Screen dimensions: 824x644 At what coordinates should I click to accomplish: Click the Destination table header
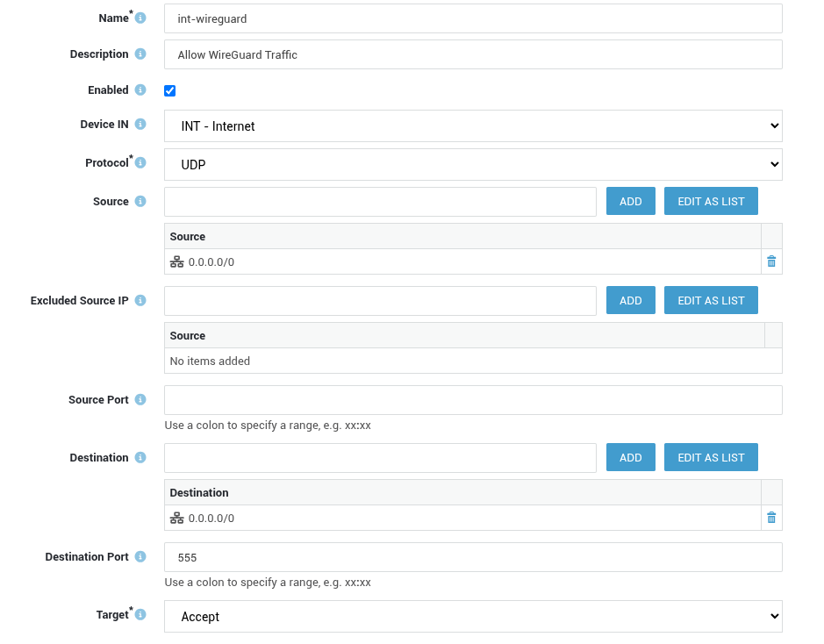pyautogui.click(x=462, y=493)
